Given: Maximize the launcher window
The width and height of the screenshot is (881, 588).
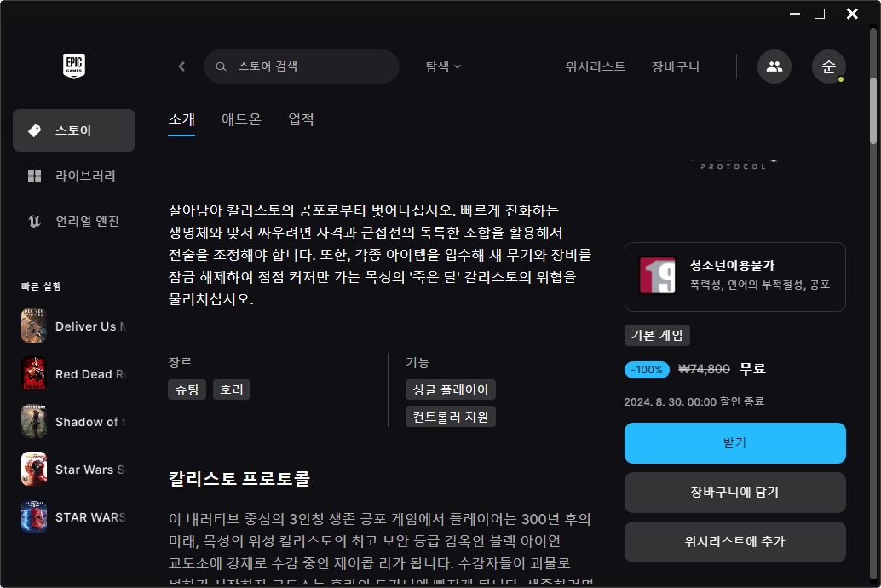Looking at the screenshot, I should (820, 14).
